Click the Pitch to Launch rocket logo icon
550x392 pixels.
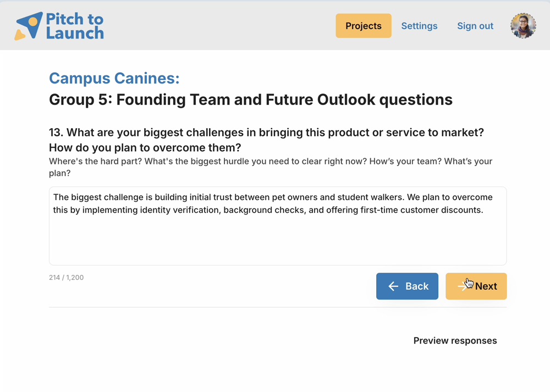(x=29, y=26)
